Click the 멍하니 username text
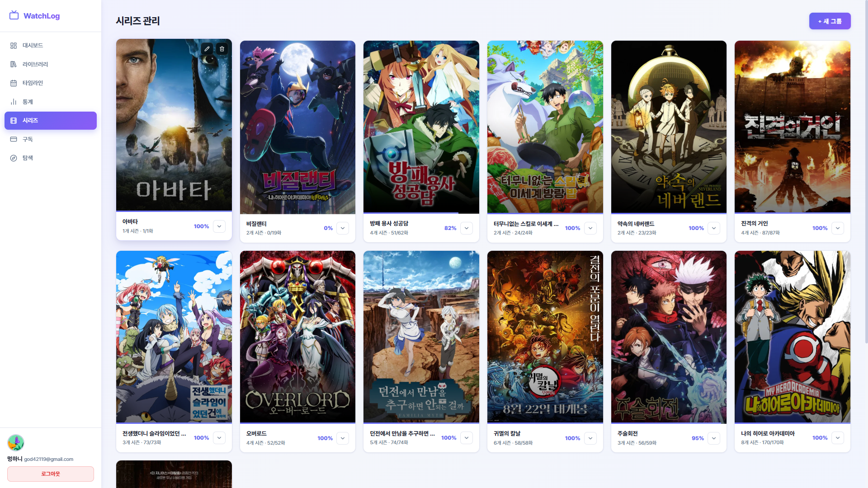The width and height of the screenshot is (868, 488). click(15, 459)
